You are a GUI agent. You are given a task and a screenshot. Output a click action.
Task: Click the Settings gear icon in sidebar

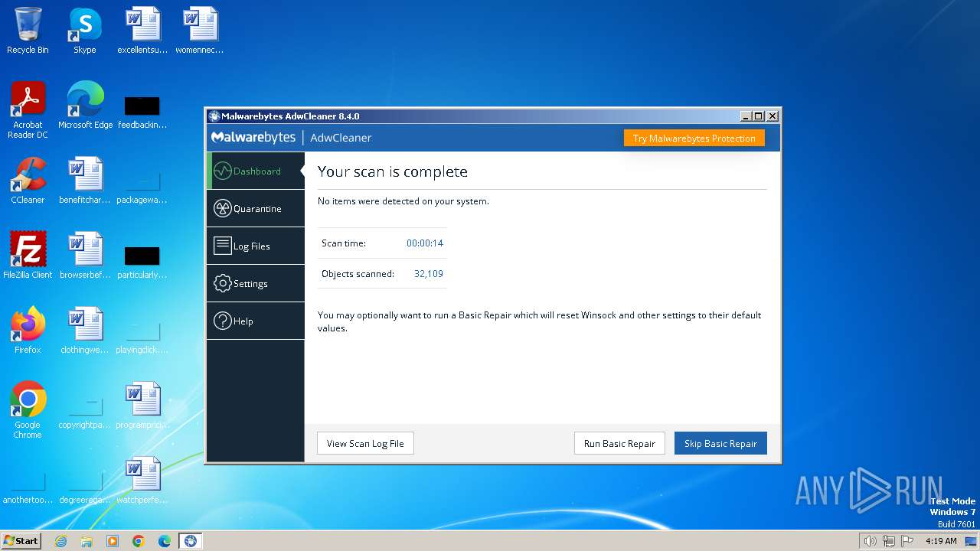(x=222, y=283)
